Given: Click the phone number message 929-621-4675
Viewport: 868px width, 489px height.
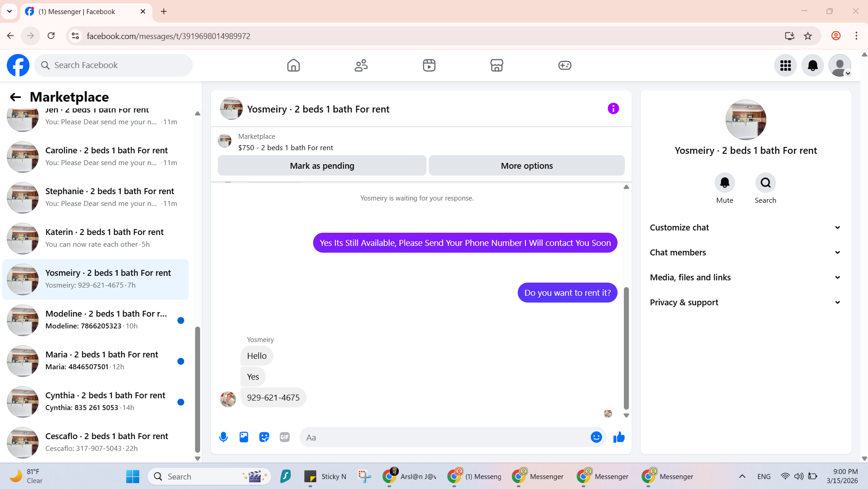Looking at the screenshot, I should (273, 398).
